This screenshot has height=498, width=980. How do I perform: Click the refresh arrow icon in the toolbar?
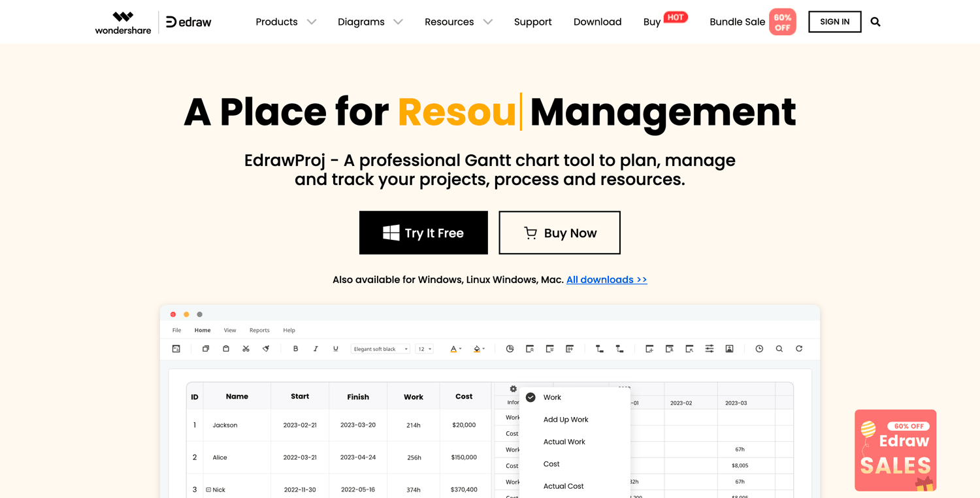(799, 349)
